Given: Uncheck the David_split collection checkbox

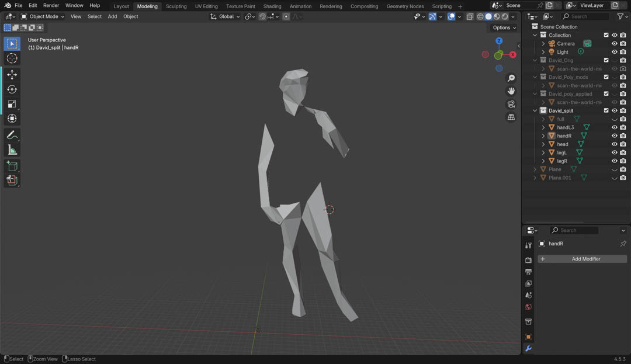Looking at the screenshot, I should [606, 110].
